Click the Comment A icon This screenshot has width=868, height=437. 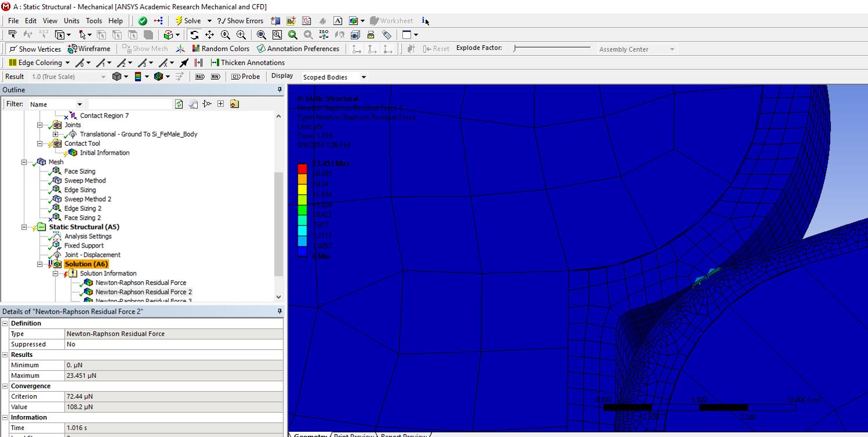click(x=338, y=21)
